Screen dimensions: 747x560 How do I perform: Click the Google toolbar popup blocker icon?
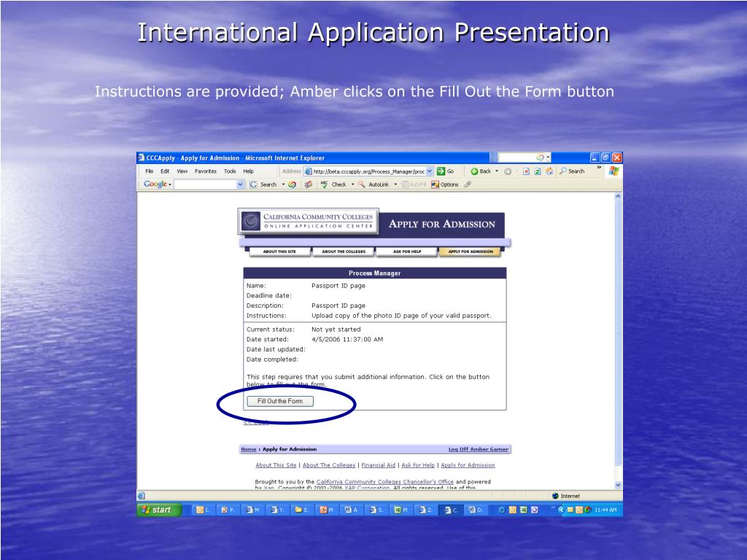[309, 184]
